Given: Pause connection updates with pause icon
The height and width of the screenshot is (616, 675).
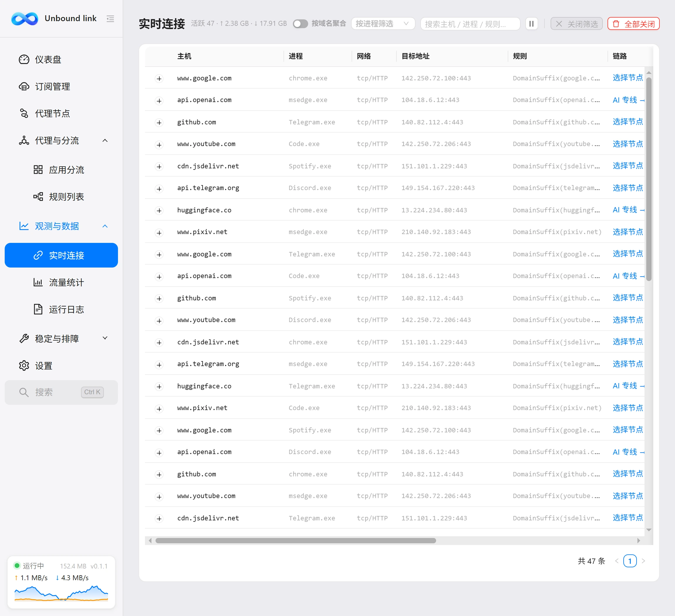Looking at the screenshot, I should 531,24.
